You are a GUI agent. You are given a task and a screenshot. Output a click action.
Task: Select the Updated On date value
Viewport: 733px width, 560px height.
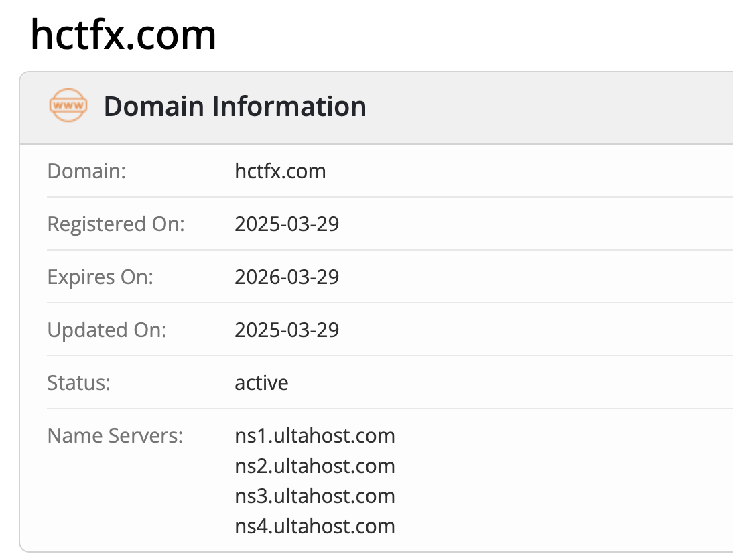287,330
